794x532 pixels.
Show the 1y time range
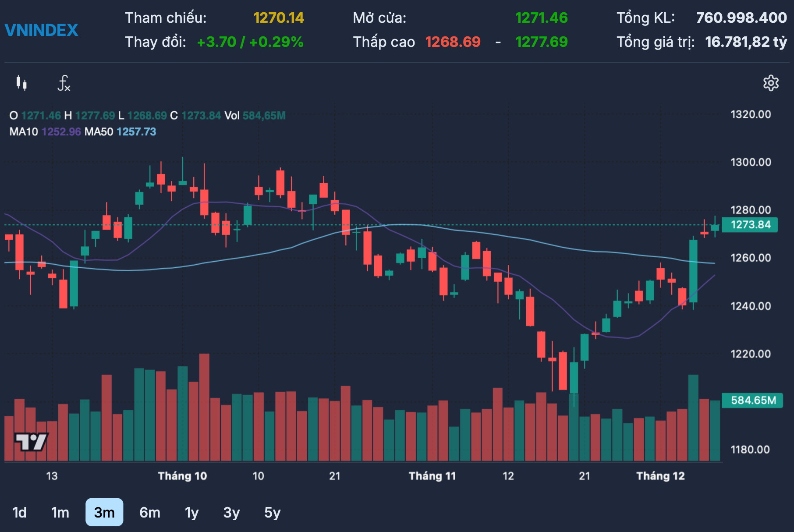pos(191,512)
